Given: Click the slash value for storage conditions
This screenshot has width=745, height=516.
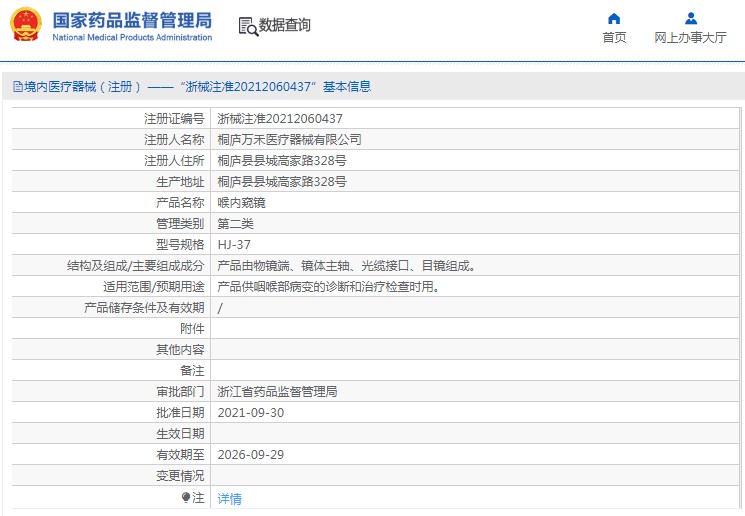Looking at the screenshot, I should [220, 308].
